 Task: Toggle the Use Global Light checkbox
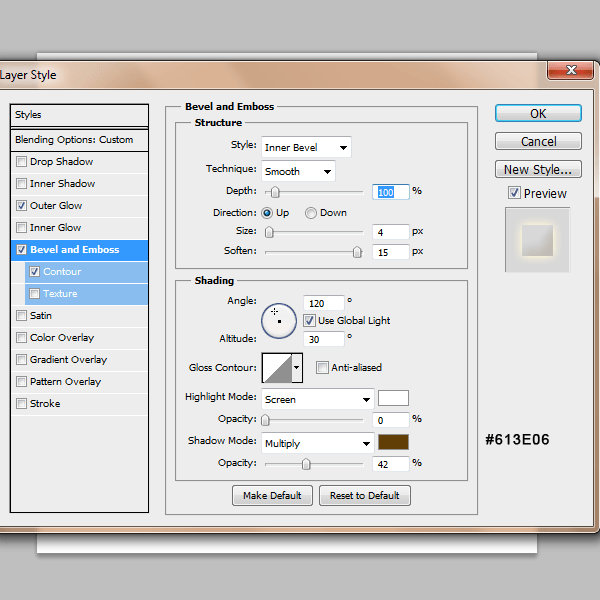pyautogui.click(x=309, y=320)
